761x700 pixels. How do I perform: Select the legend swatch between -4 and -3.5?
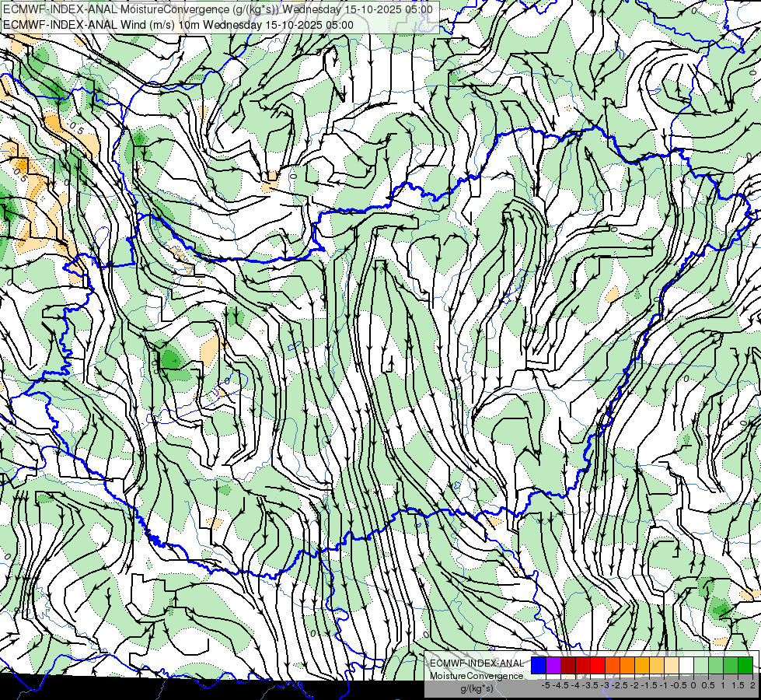coord(583,665)
